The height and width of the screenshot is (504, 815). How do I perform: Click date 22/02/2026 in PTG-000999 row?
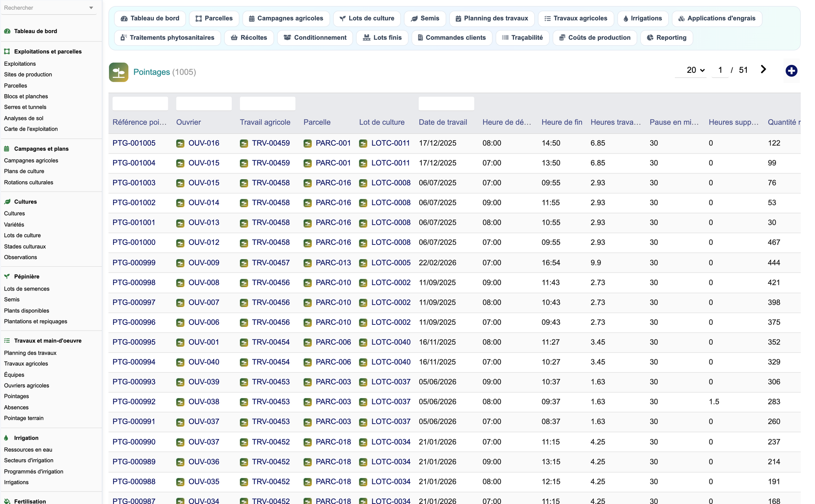coord(438,263)
